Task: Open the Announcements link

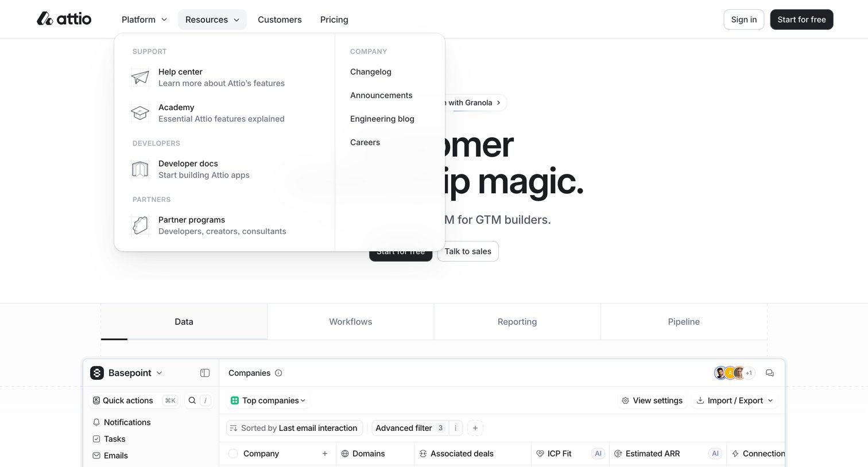Action: click(381, 95)
